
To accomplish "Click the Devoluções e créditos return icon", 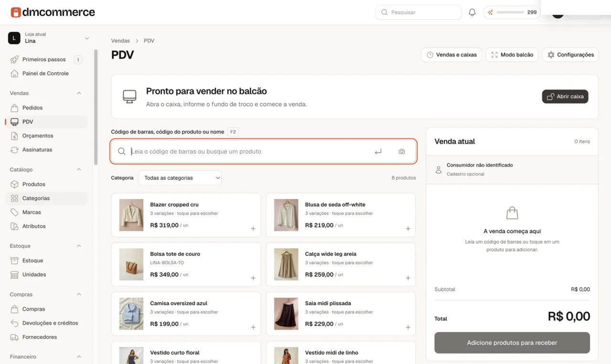I will 14,323.
